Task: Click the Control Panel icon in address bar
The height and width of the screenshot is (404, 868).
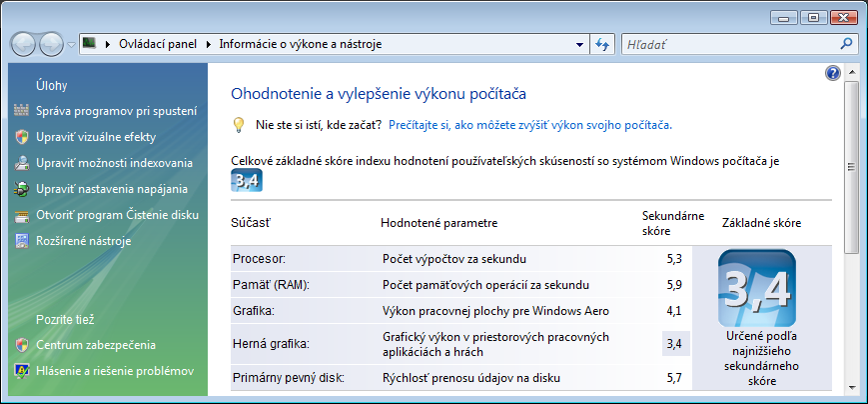Action: tap(89, 43)
